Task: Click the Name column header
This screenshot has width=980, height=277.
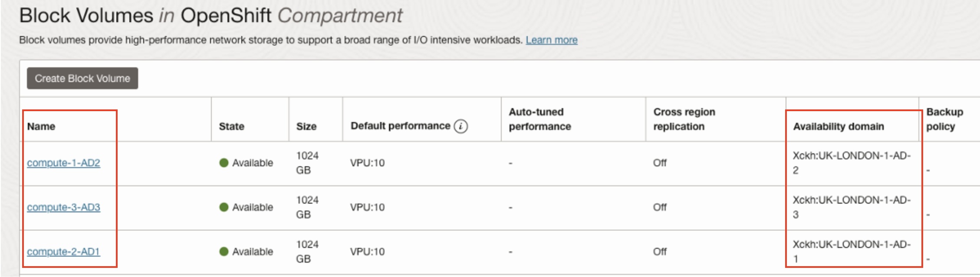Action: point(41,126)
